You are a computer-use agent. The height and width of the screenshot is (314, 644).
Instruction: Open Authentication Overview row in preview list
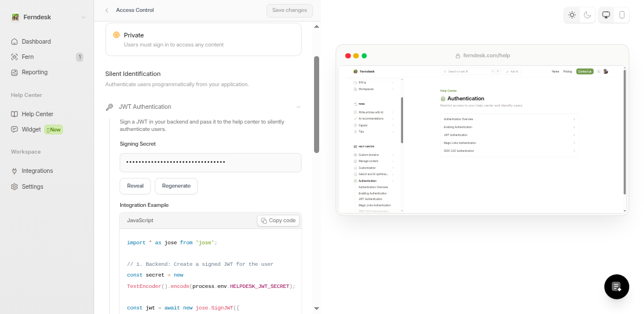509,119
